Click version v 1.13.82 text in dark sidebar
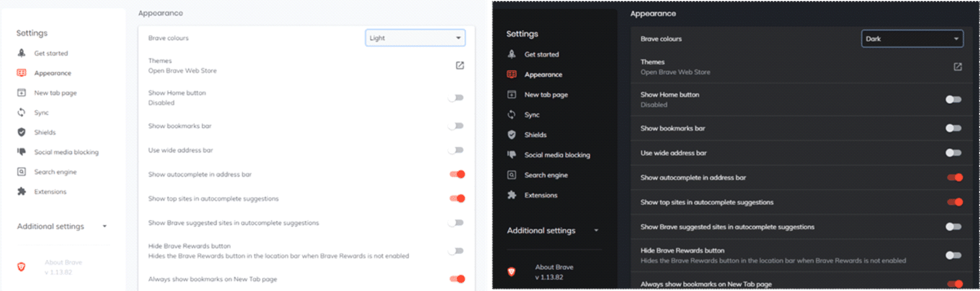The image size is (980, 291). click(549, 277)
